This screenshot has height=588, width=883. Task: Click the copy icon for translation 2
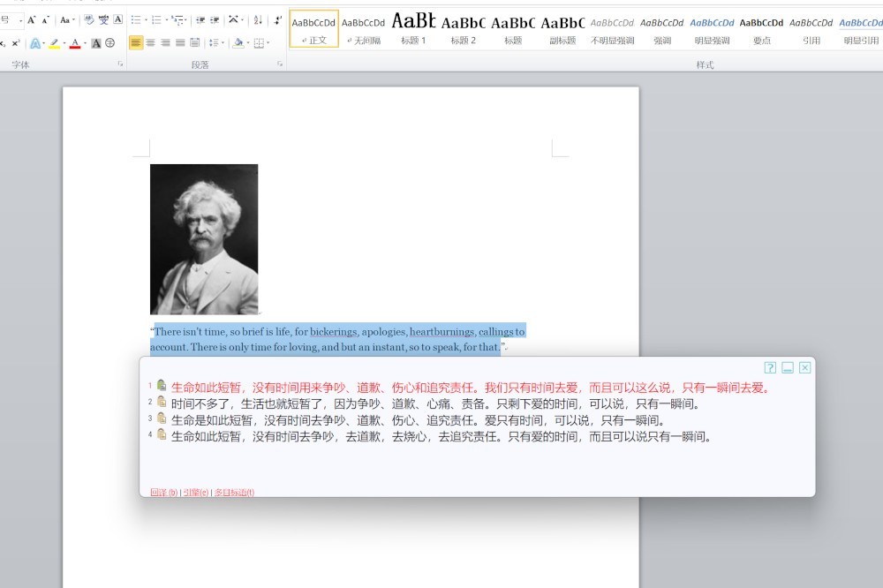pyautogui.click(x=162, y=403)
